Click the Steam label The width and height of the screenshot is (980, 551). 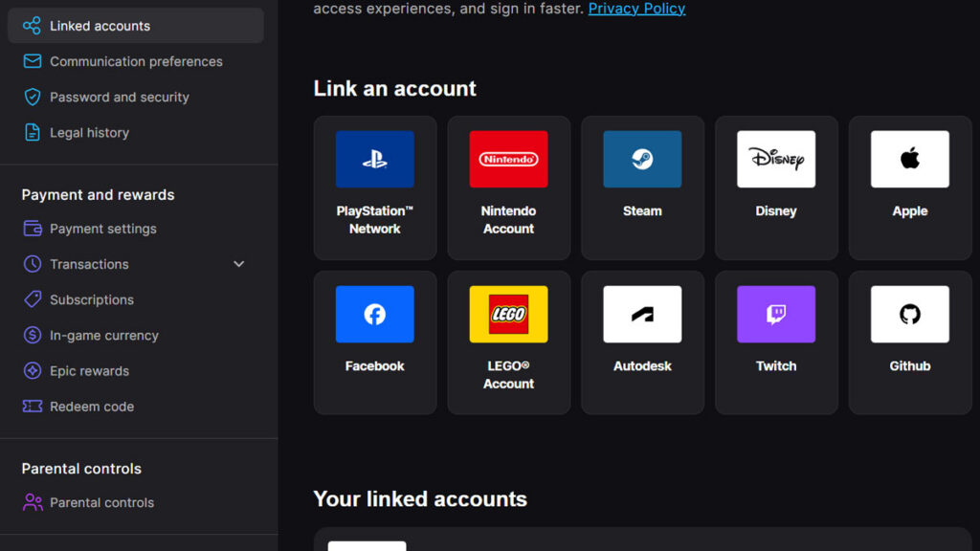point(642,211)
